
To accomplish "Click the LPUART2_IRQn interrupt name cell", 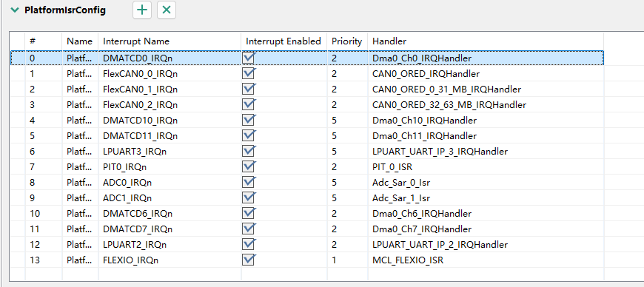I will click(170, 244).
